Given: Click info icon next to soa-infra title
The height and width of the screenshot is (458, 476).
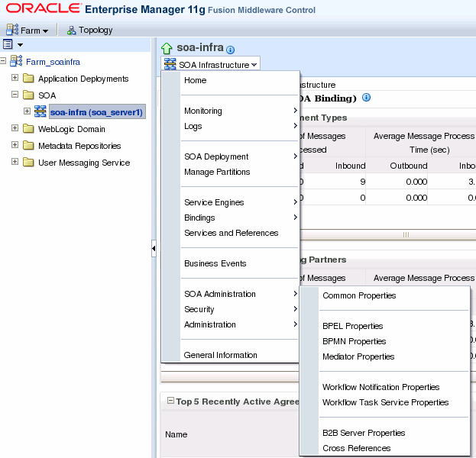Looking at the screenshot, I should tap(231, 50).
